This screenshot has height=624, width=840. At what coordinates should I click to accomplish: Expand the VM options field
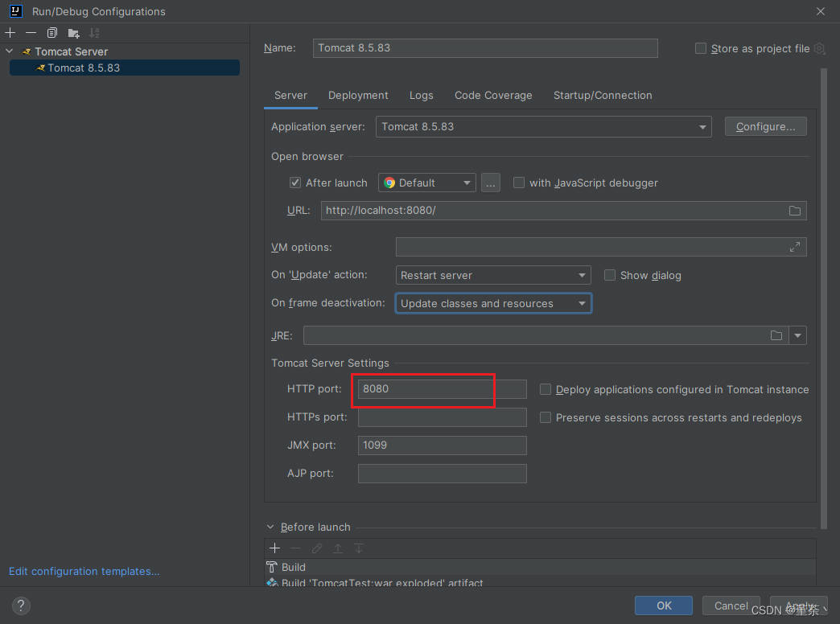[794, 247]
